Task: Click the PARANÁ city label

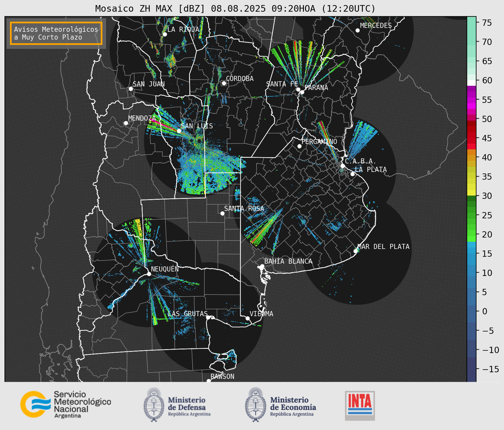Action: 316,88
